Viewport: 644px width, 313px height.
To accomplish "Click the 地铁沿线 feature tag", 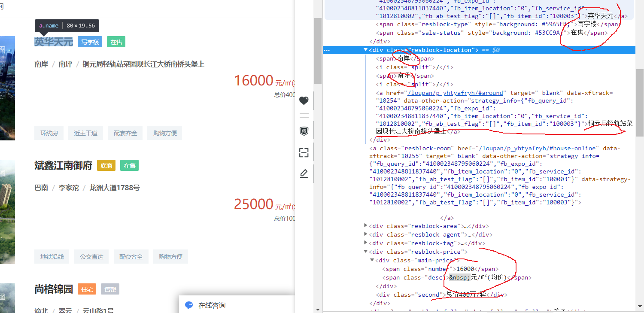I will [52, 257].
